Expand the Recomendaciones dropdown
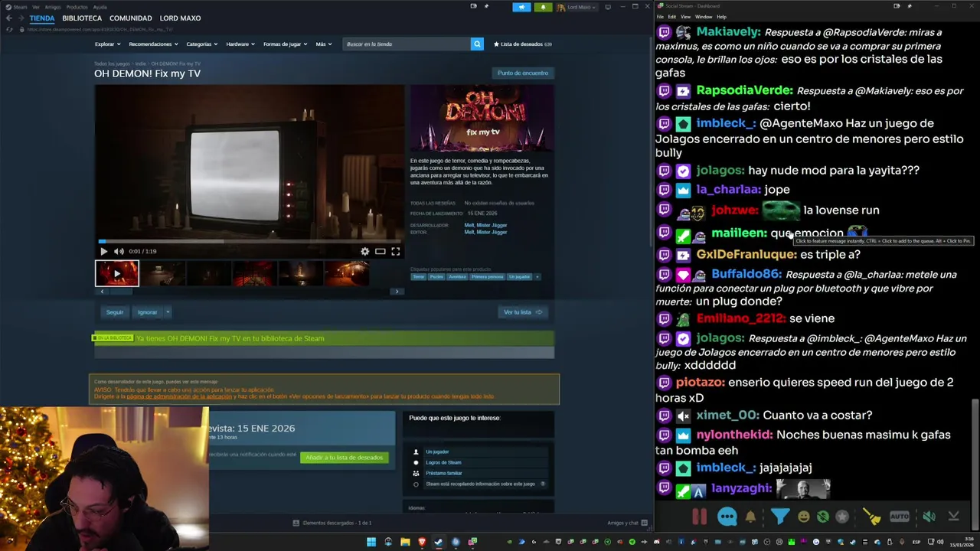This screenshot has width=980, height=551. click(x=153, y=44)
